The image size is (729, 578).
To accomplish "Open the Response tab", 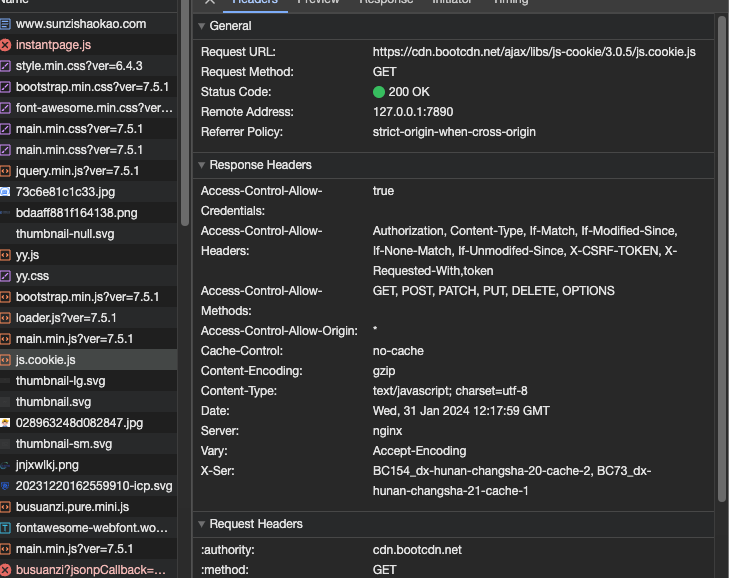I will 386,2.
